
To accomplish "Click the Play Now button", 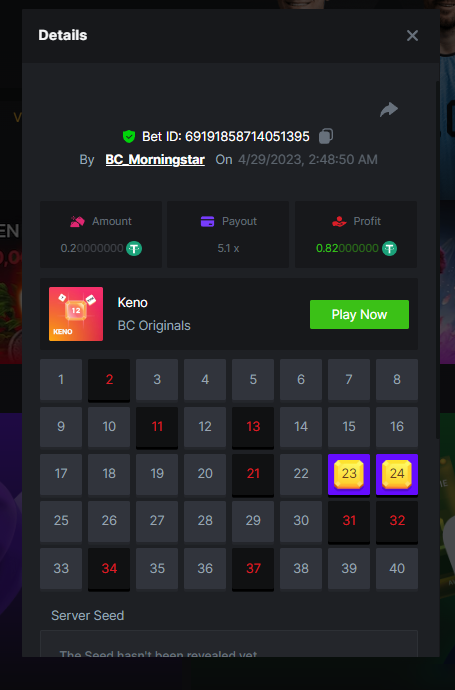I will point(359,314).
